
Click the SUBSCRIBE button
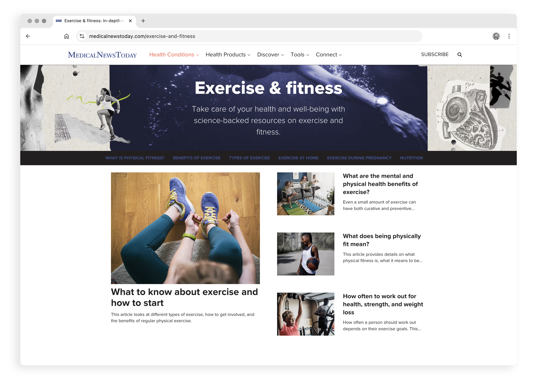pyautogui.click(x=434, y=54)
